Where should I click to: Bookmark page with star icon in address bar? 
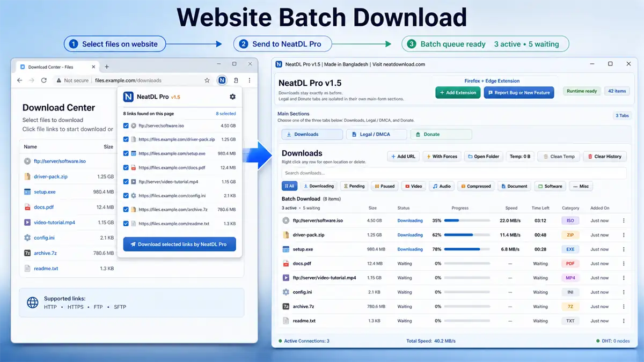coord(207,80)
